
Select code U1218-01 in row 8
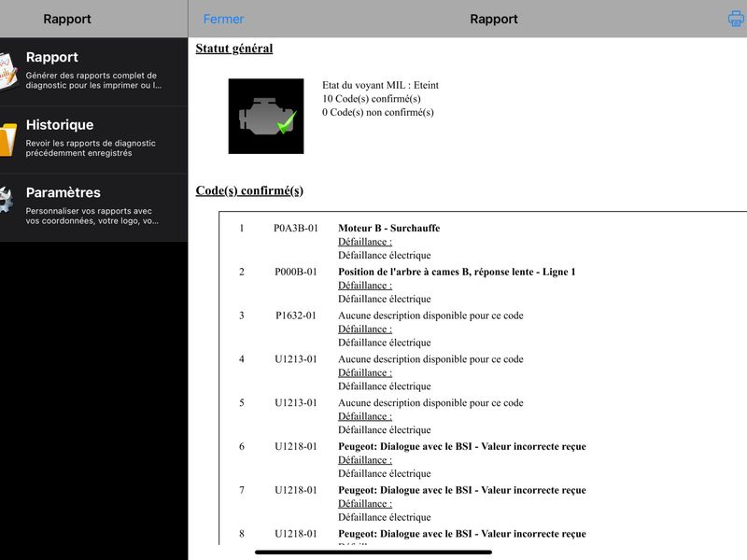point(295,534)
